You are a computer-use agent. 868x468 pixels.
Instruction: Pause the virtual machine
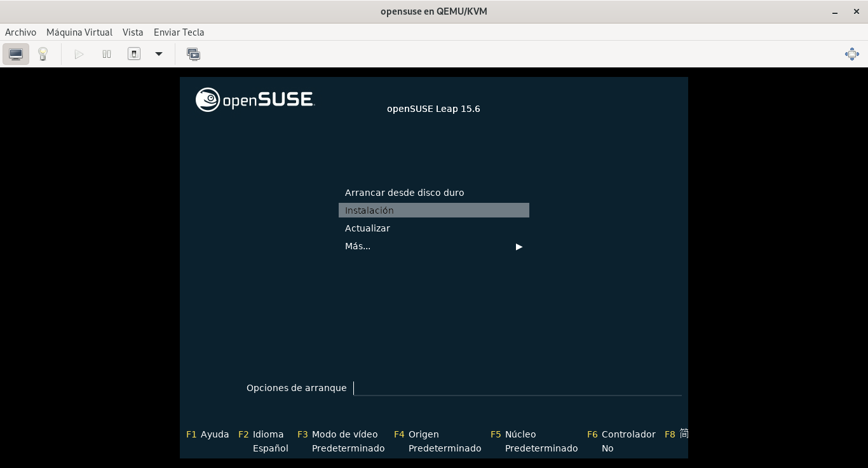click(x=107, y=54)
